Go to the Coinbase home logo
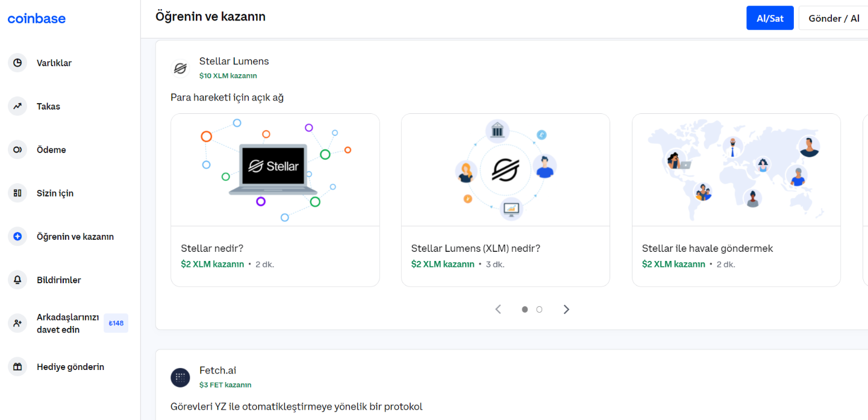This screenshot has width=868, height=420. [37, 19]
